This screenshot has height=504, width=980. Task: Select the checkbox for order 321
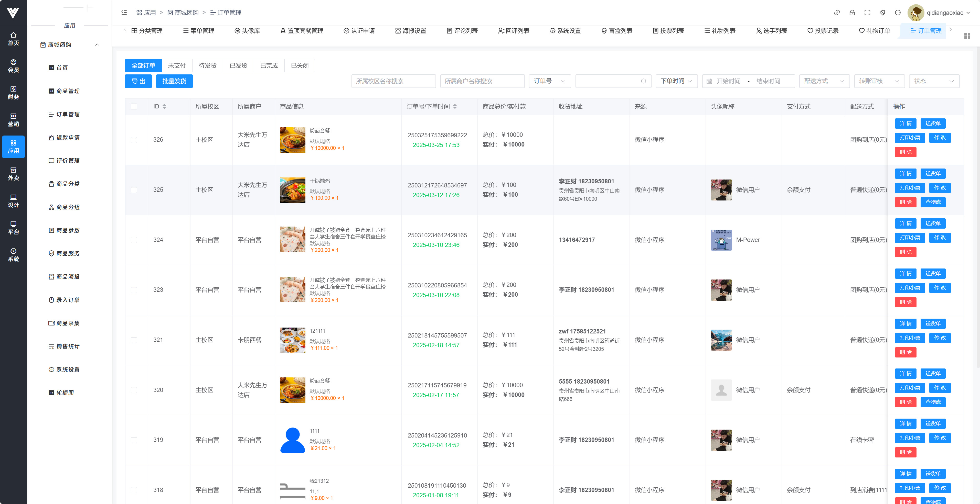point(134,340)
